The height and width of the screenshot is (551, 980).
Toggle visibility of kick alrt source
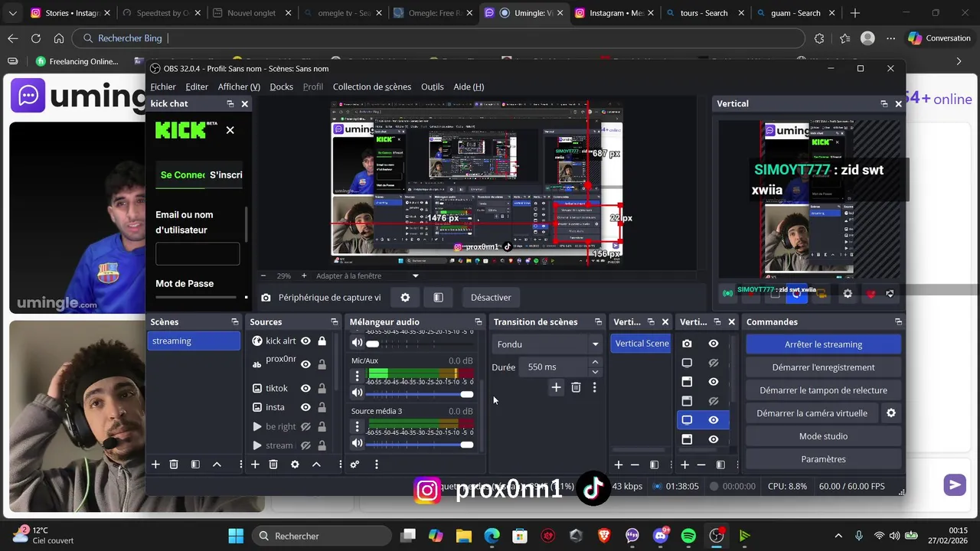point(305,341)
